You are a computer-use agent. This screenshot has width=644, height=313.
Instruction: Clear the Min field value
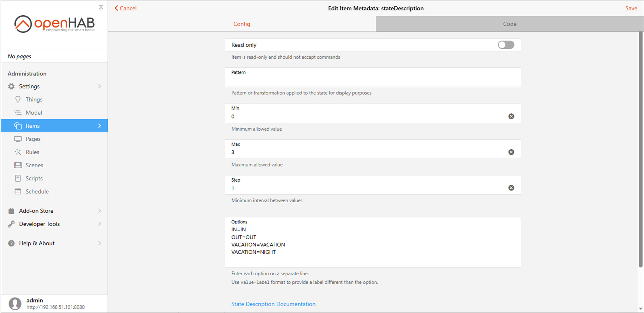511,116
